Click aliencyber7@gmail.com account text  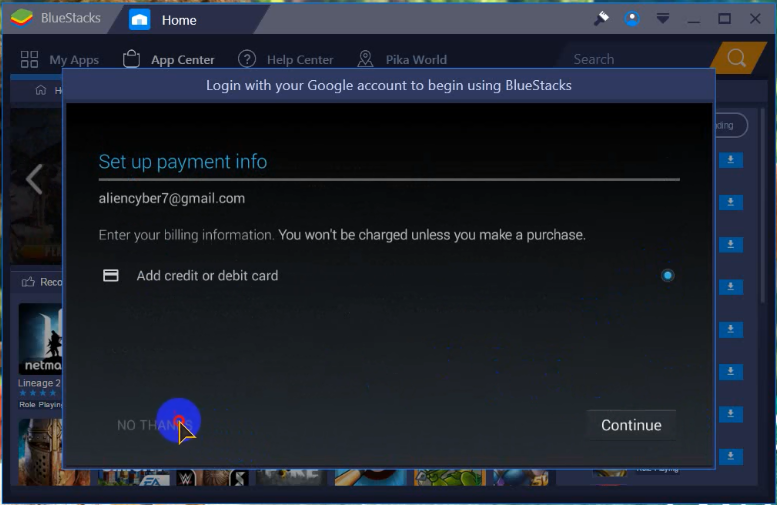171,198
